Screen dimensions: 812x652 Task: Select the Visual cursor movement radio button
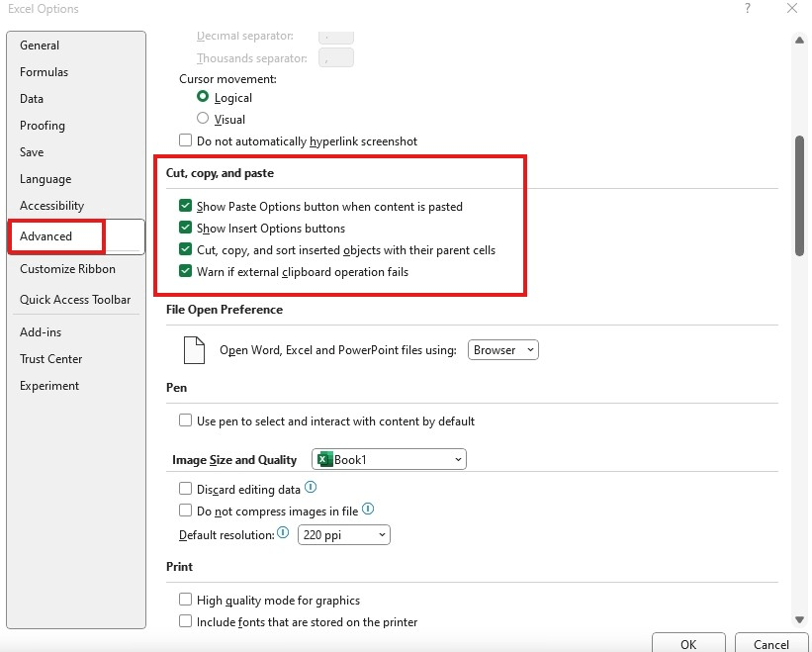tap(203, 119)
